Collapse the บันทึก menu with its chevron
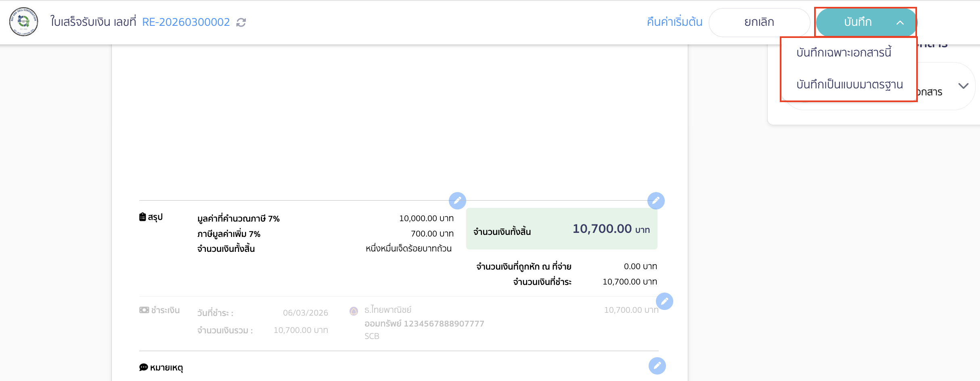This screenshot has width=980, height=381. pyautogui.click(x=899, y=22)
